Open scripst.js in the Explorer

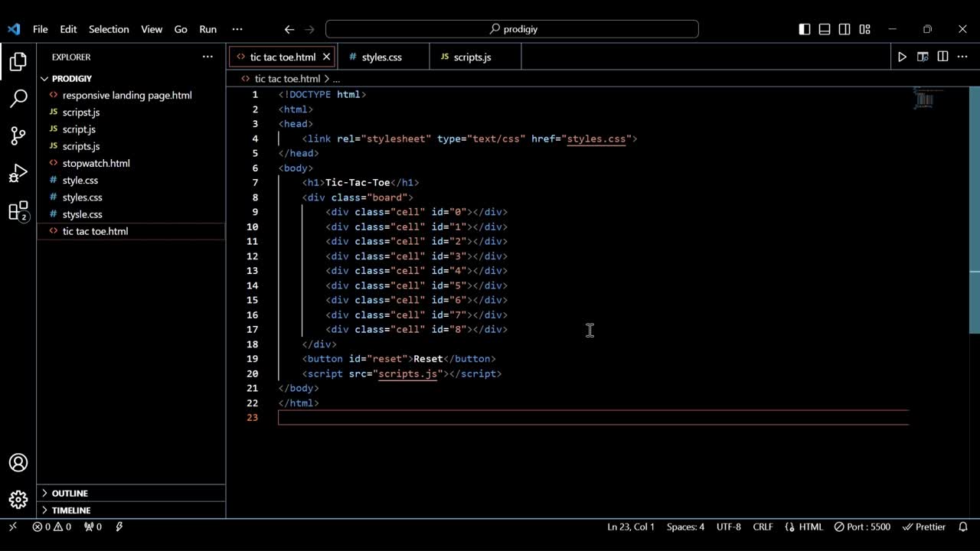[131, 112]
